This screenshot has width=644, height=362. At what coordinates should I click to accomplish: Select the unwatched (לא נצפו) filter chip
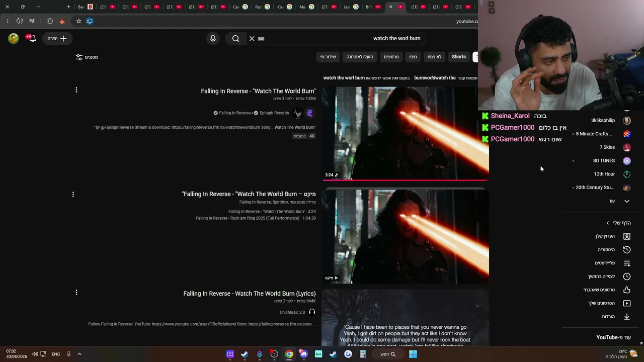pos(434,57)
